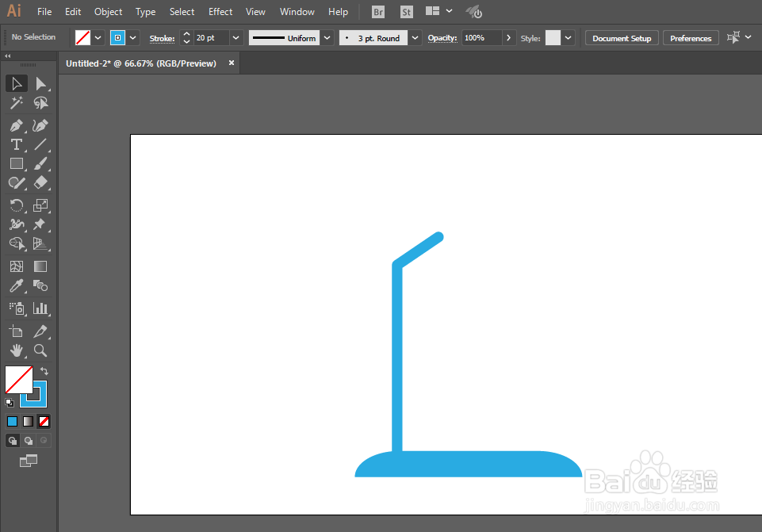Viewport: 762px width, 532px height.
Task: Select the Paintbrush tool
Action: pyautogui.click(x=40, y=164)
